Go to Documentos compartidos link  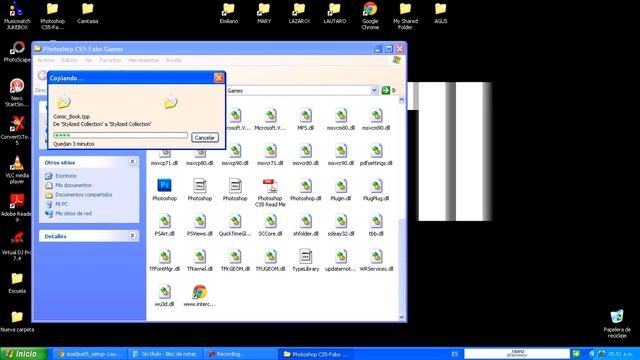pos(83,195)
